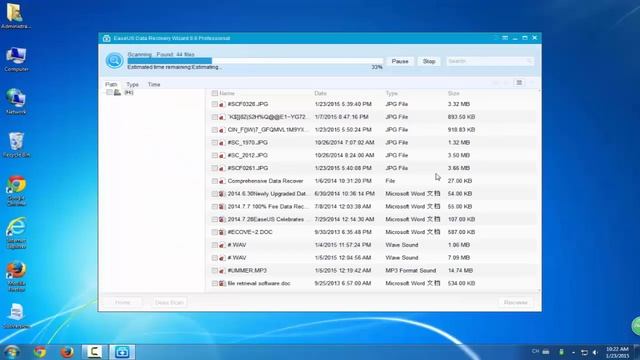
Task: Tick checkbox for 2014.6.30Newly Upgraded Dat...
Action: coord(214,194)
